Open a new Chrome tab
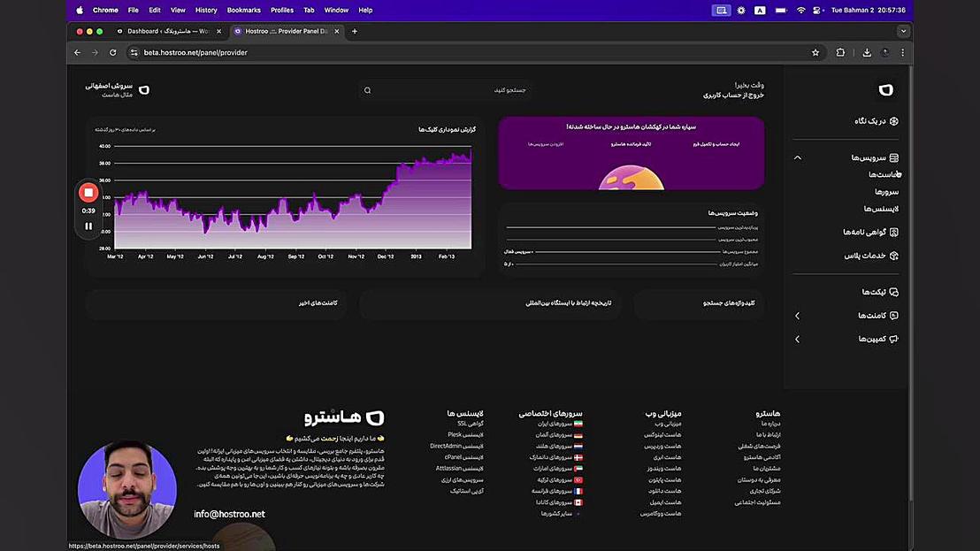Viewport: 980px width, 551px height. pos(355,31)
